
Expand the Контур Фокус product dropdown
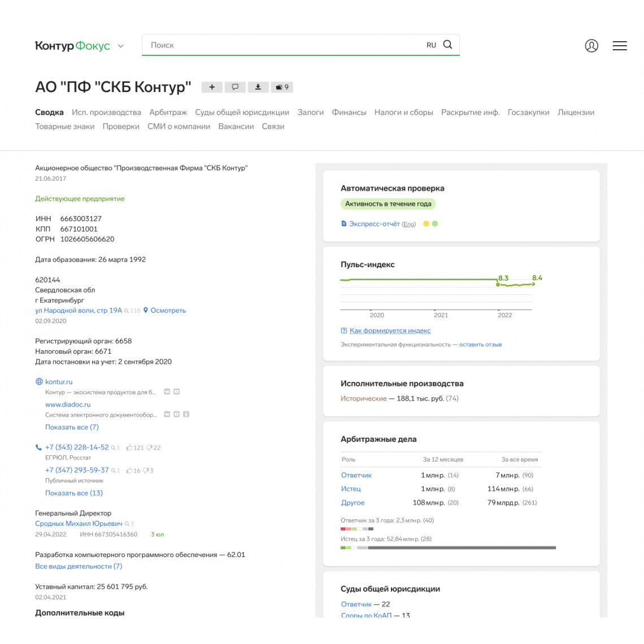pos(121,46)
